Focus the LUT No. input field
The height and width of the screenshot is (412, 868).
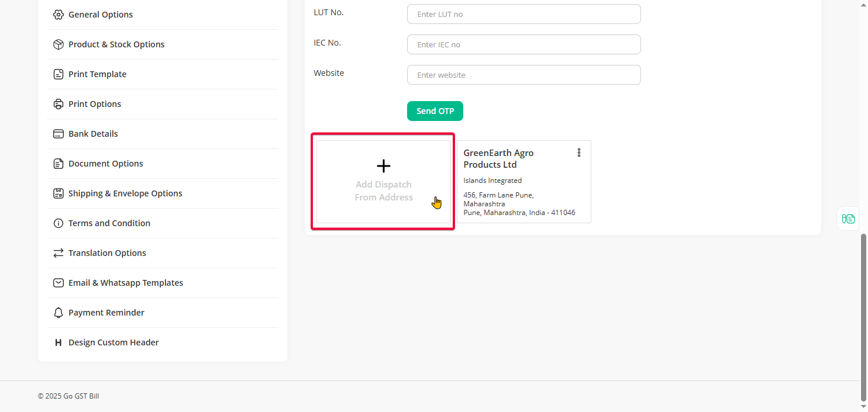coord(523,14)
